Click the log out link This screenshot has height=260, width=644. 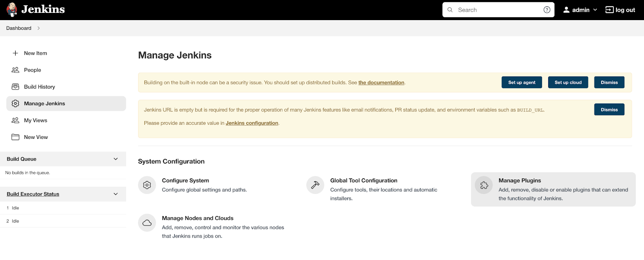(x=620, y=10)
